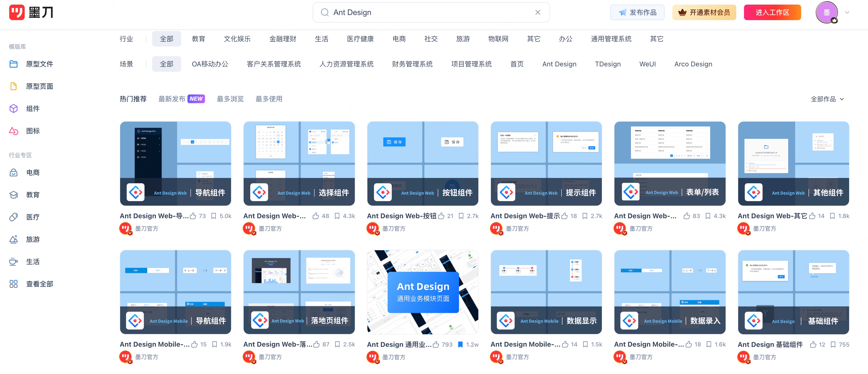The width and height of the screenshot is (868, 374).
Task: Filter scene by WeUI
Action: (647, 64)
